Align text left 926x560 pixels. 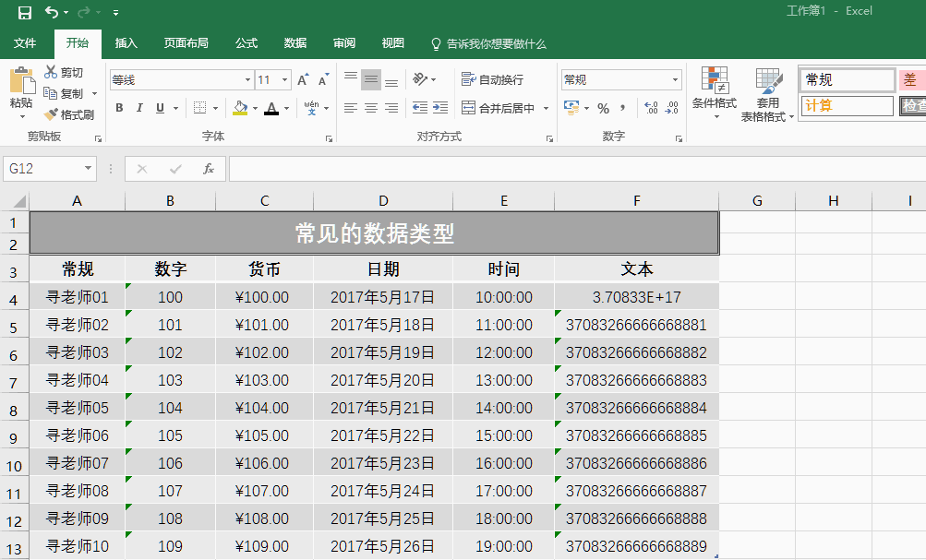[351, 108]
